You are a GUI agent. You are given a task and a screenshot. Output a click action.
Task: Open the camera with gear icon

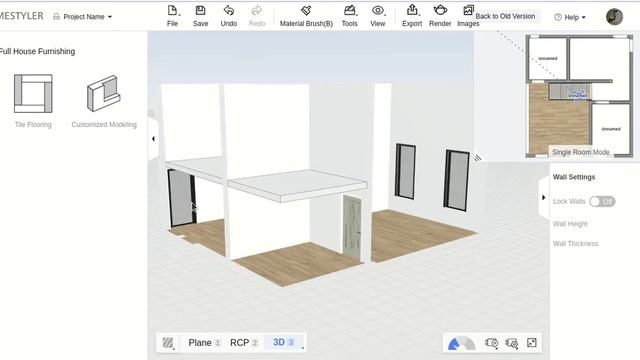511,343
